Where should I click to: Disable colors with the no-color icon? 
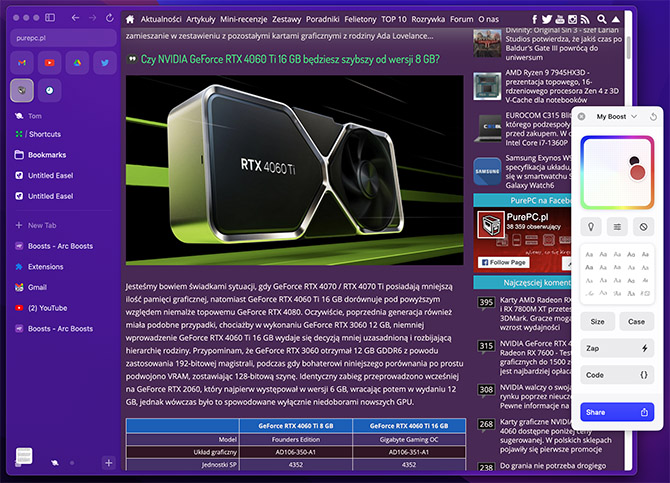coord(644,227)
